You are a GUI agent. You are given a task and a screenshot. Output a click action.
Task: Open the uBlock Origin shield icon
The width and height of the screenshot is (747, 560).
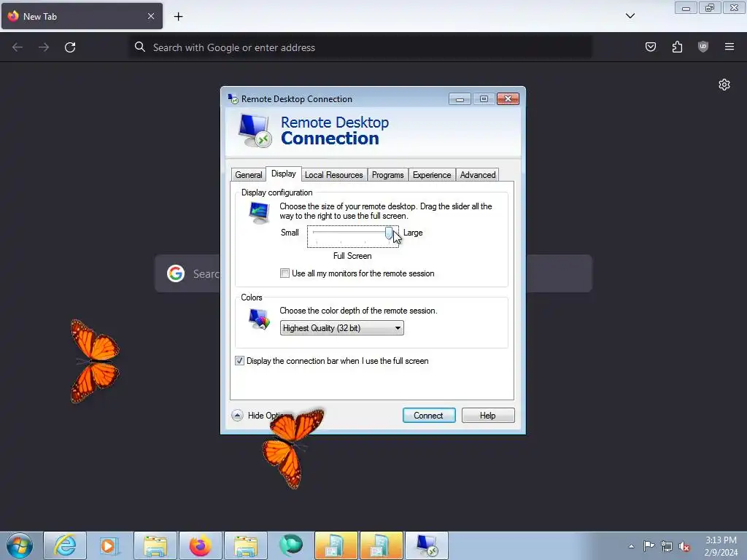coord(703,47)
